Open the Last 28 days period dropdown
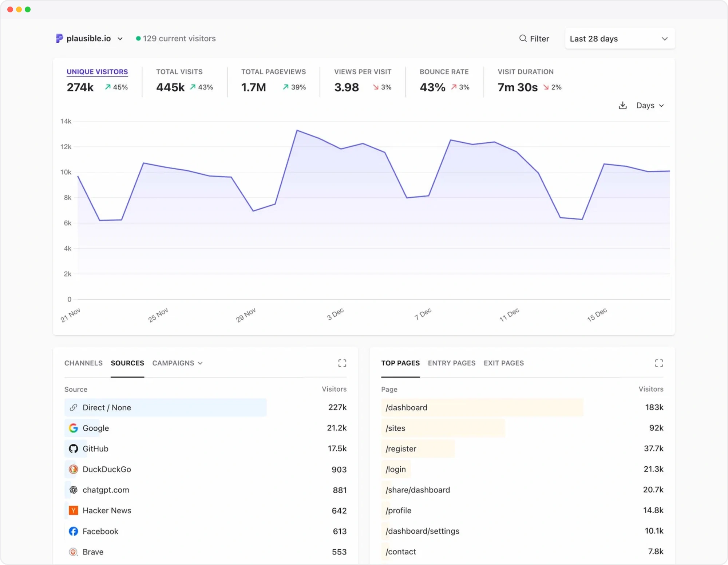728x565 pixels. [620, 39]
